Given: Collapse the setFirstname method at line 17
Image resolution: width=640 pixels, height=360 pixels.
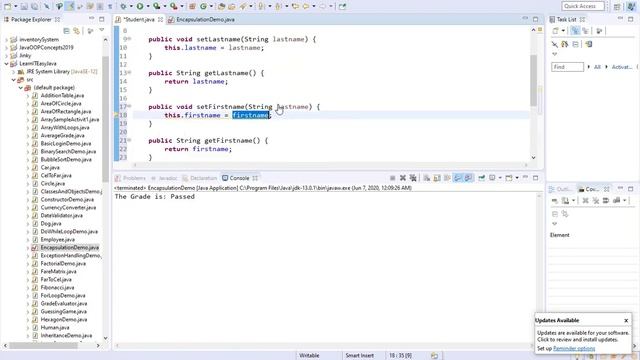Looking at the screenshot, I should point(130,106).
